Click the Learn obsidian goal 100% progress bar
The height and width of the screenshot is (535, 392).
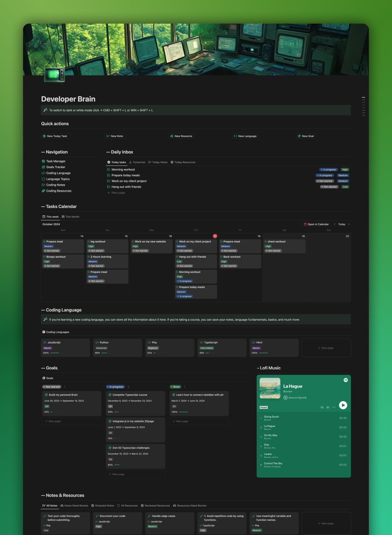[x=183, y=412]
